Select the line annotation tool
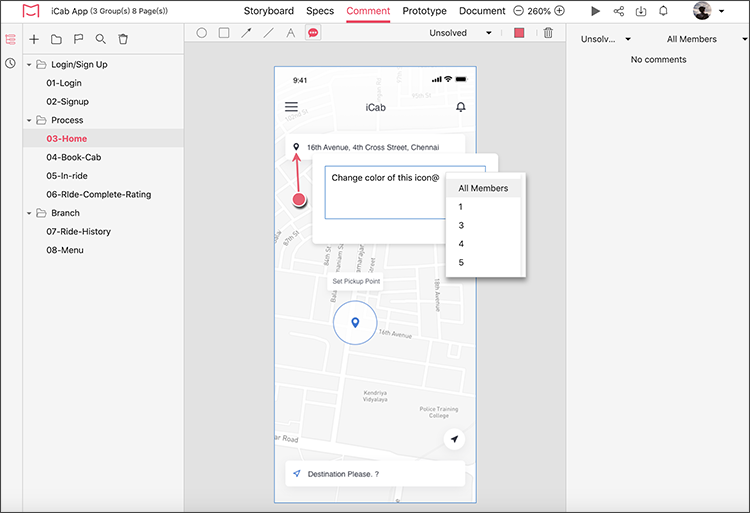This screenshot has width=750, height=513. [x=269, y=33]
